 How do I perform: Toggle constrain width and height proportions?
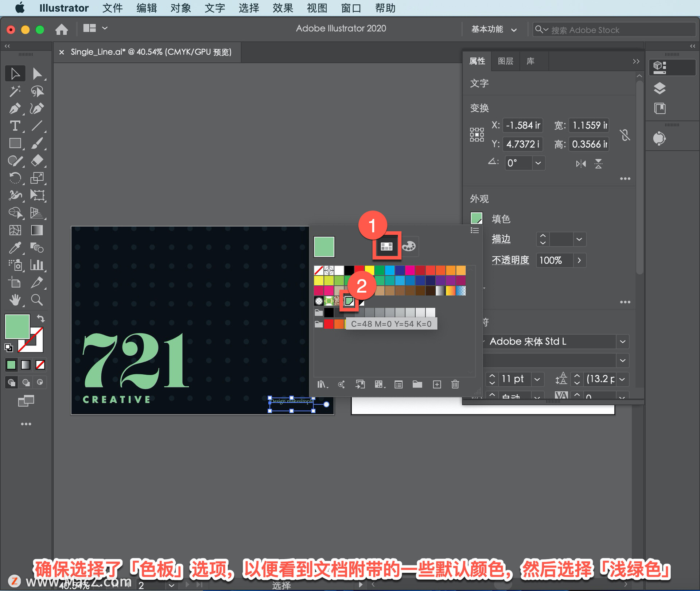(625, 135)
